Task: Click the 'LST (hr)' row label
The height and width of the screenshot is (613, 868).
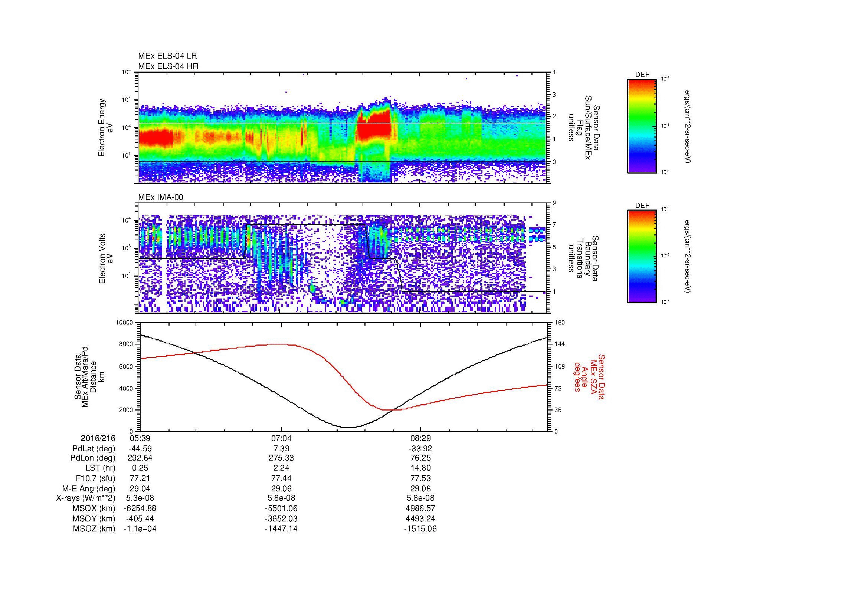Action: pyautogui.click(x=100, y=468)
